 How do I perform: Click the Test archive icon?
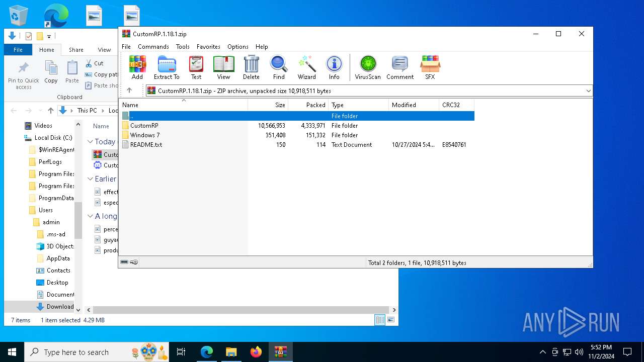(196, 67)
